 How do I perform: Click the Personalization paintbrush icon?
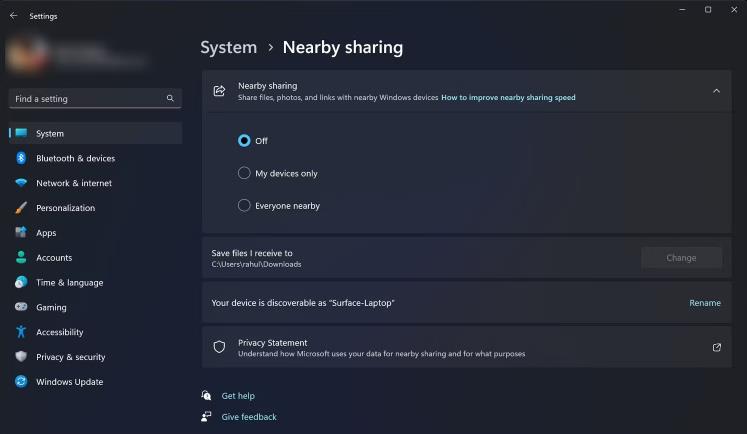click(21, 208)
